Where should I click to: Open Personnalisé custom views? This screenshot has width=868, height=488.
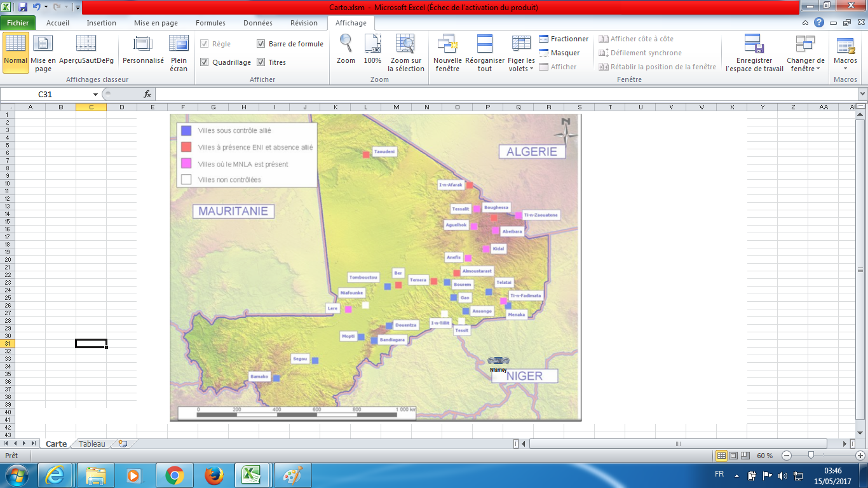tap(143, 50)
